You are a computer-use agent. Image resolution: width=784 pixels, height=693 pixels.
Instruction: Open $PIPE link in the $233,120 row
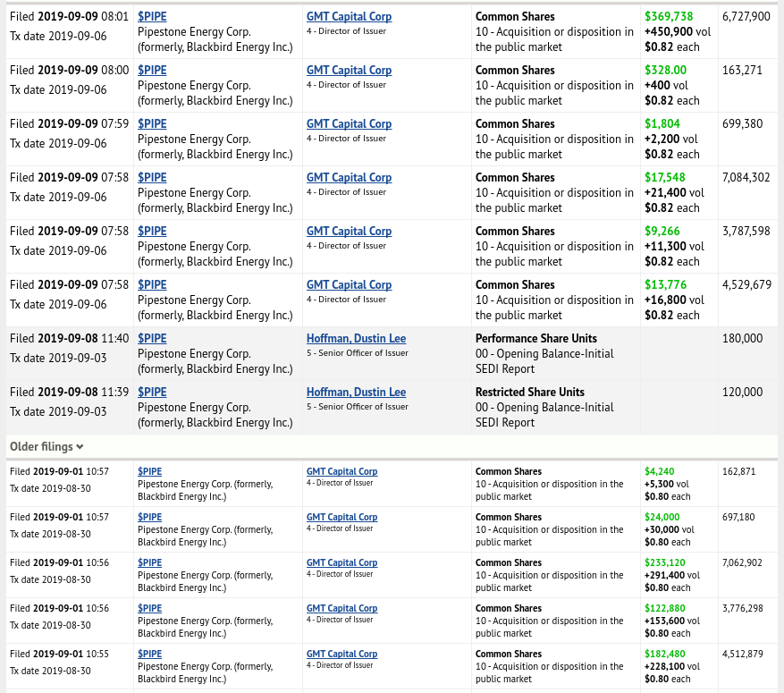149,562
